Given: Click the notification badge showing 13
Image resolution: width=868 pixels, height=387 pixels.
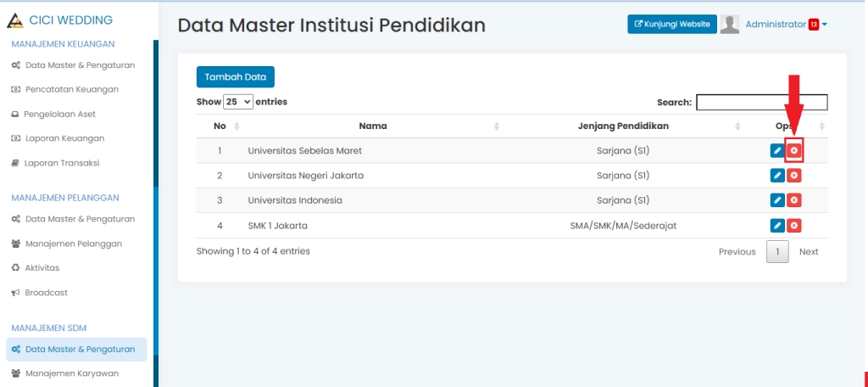Looking at the screenshot, I should (x=813, y=25).
